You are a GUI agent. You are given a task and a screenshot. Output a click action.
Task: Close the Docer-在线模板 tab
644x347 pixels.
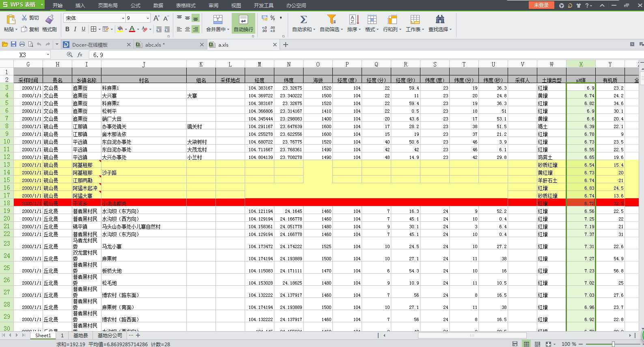pyautogui.click(x=129, y=45)
